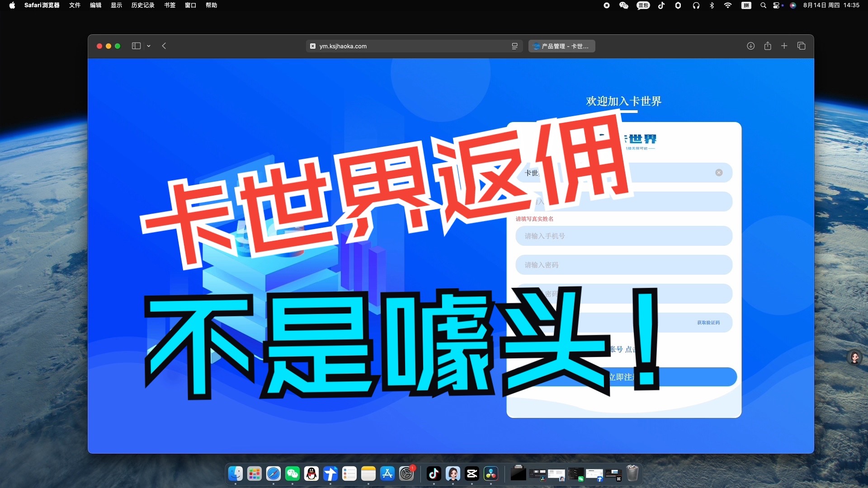The height and width of the screenshot is (488, 868).
Task: Open the Reader view icon in address bar
Action: pos(514,46)
